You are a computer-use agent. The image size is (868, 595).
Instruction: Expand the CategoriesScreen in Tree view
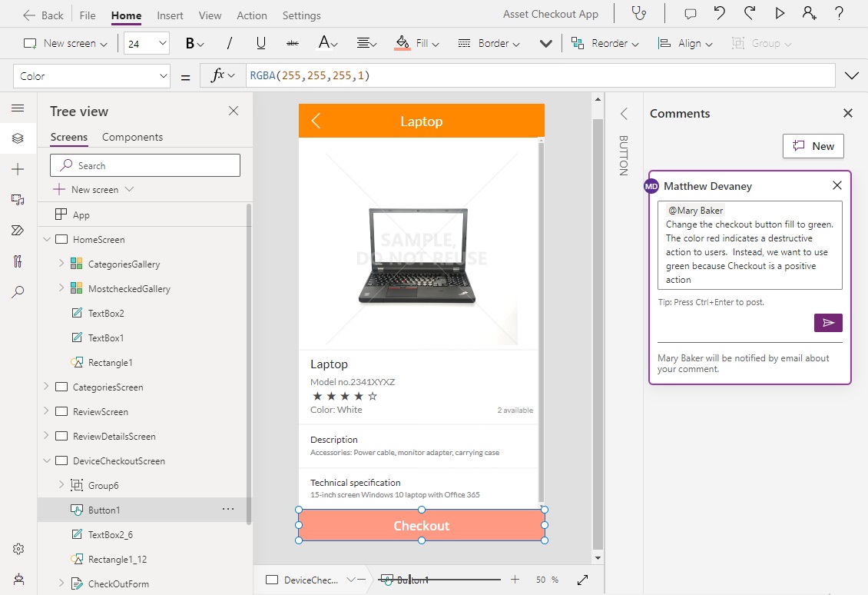[x=46, y=387]
